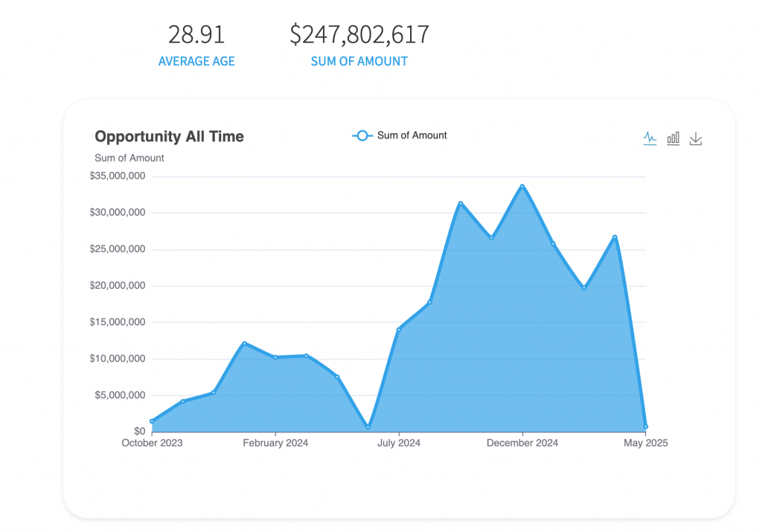Image resolution: width=762 pixels, height=532 pixels.
Task: Click the July 2024 axis label
Action: (x=400, y=443)
